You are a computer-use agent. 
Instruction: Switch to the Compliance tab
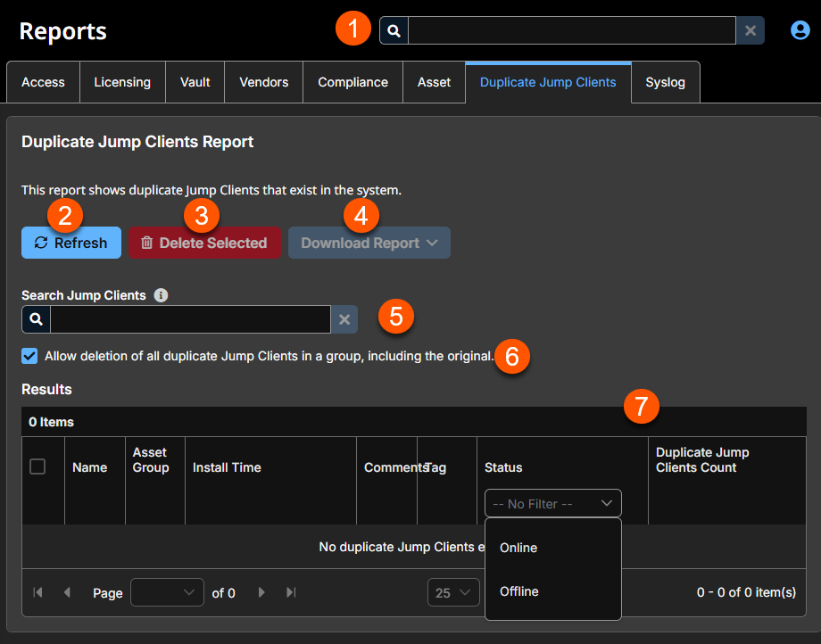coord(352,82)
